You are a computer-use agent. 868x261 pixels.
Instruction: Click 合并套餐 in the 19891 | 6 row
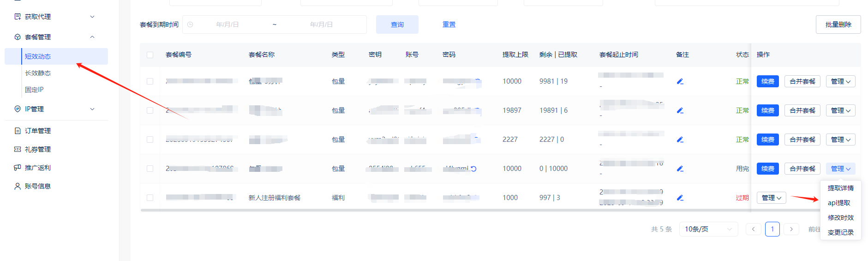(x=802, y=110)
